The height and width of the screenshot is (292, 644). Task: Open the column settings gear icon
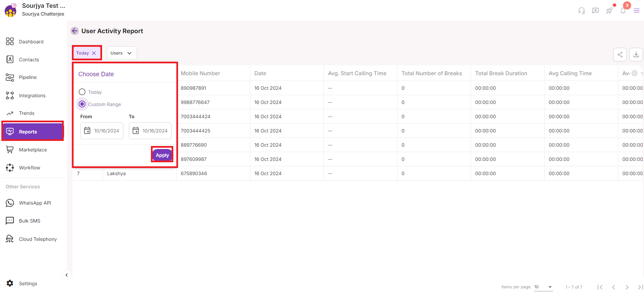(635, 73)
